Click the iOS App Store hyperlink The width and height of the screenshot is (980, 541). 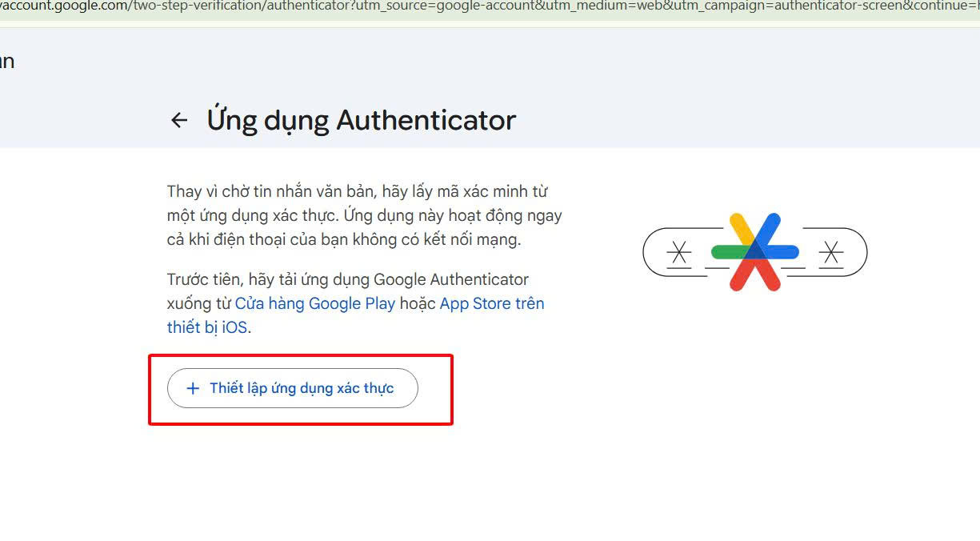(491, 303)
